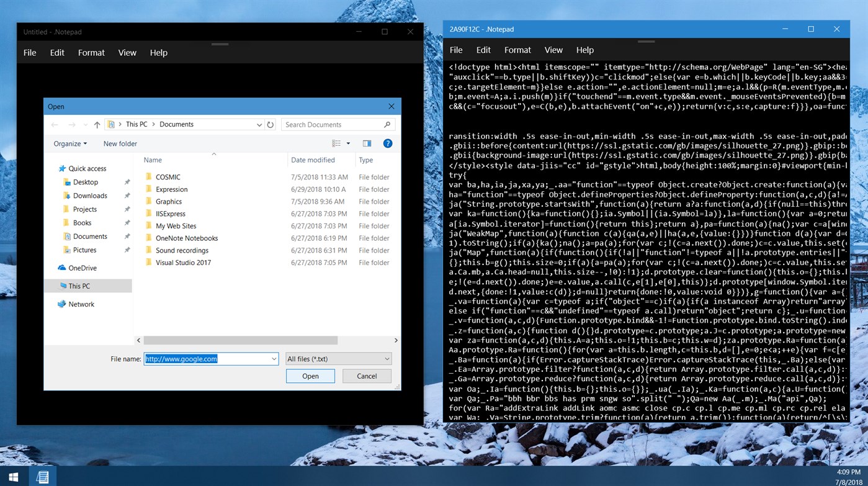The width and height of the screenshot is (868, 486).
Task: Open the Organize menu
Action: pos(68,143)
